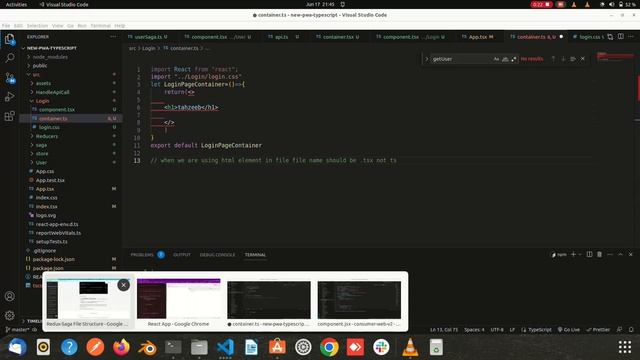
Task: Open the login.css editor tab
Action: tap(589, 37)
